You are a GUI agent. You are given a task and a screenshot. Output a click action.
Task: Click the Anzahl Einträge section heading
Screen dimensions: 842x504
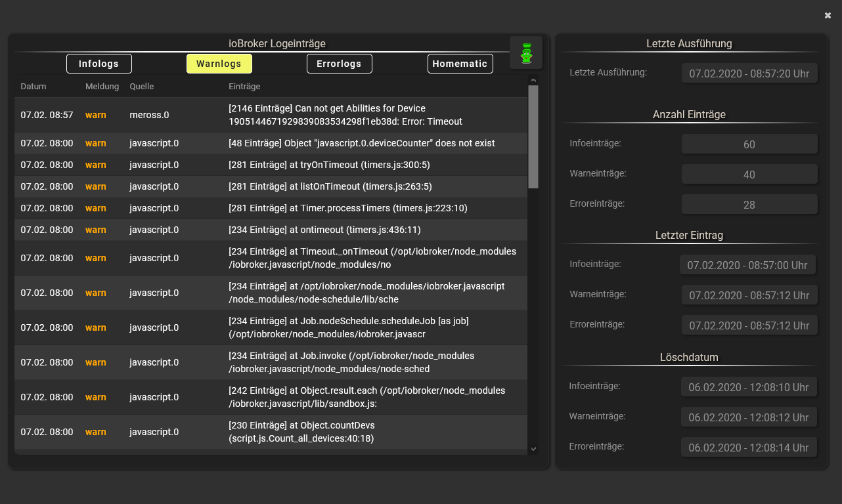[689, 115]
